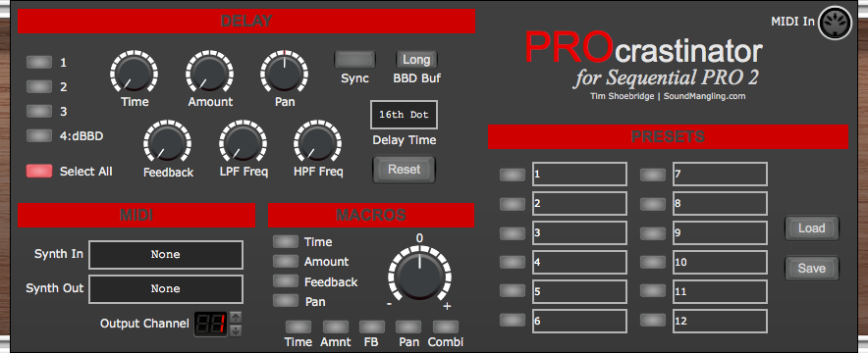Toggle delay 3 select button

tap(39, 111)
